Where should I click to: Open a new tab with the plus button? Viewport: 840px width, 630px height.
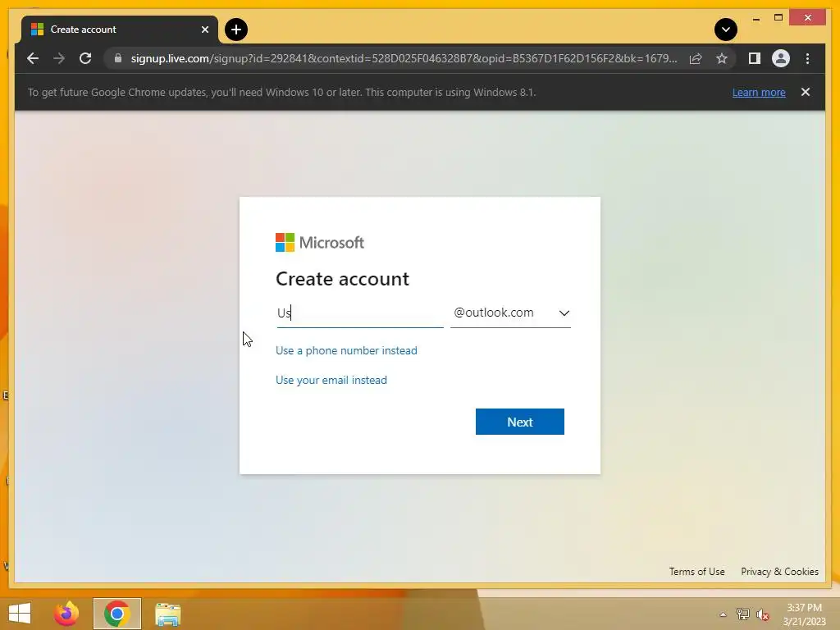[236, 30]
